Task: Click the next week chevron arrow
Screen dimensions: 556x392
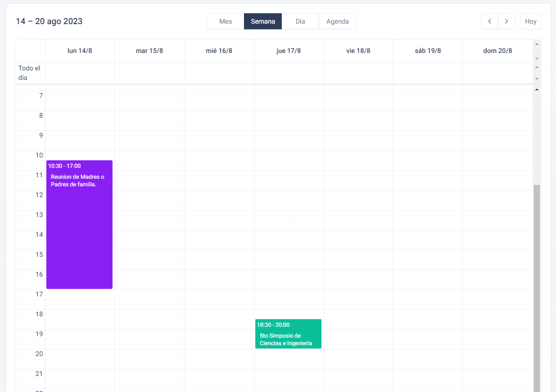Action: [506, 21]
